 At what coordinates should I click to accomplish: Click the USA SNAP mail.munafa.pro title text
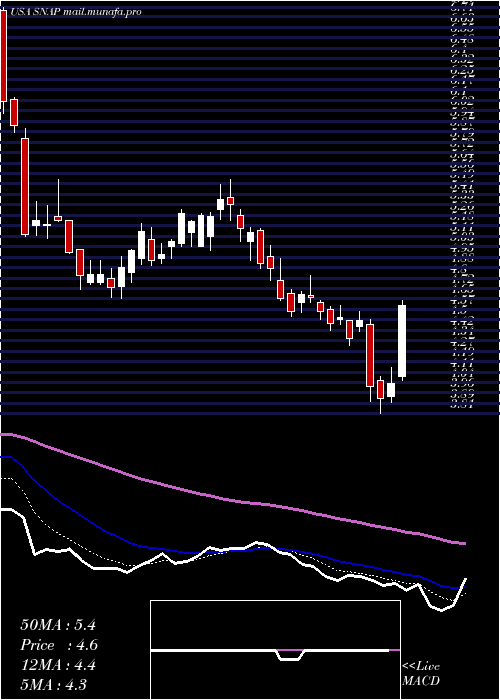(75, 12)
